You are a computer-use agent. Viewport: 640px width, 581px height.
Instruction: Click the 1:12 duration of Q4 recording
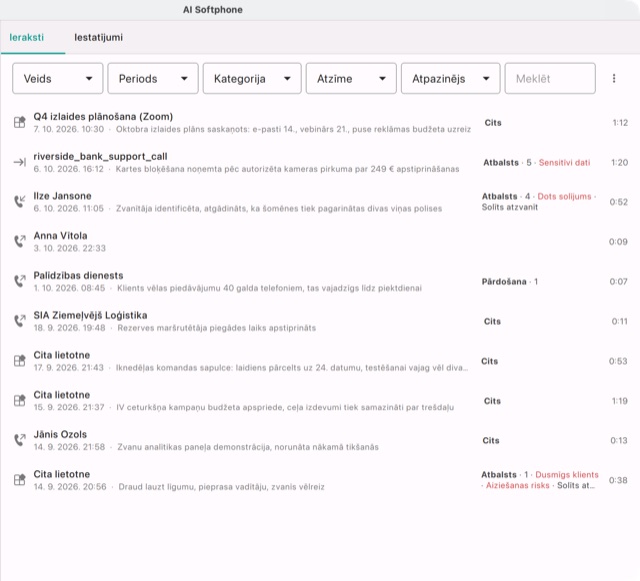click(x=620, y=122)
